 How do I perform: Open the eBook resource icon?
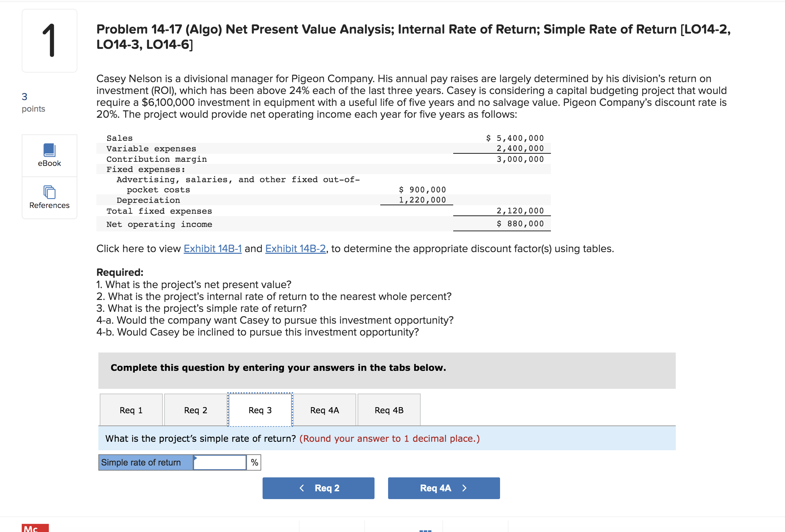(50, 155)
